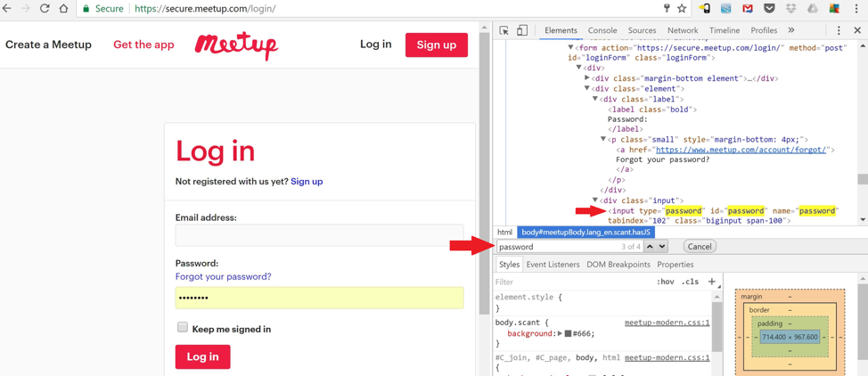Screen dimensions: 868x376
Task: Switch to the Console tab
Action: click(x=602, y=30)
